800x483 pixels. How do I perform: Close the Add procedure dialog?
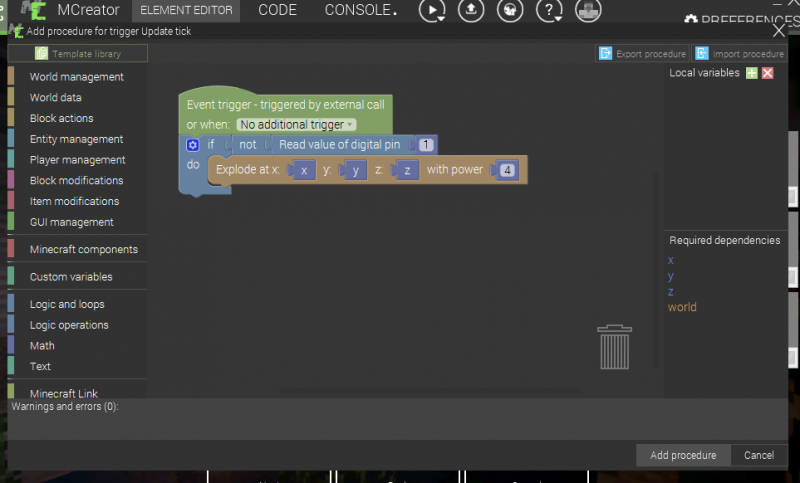coord(779,31)
